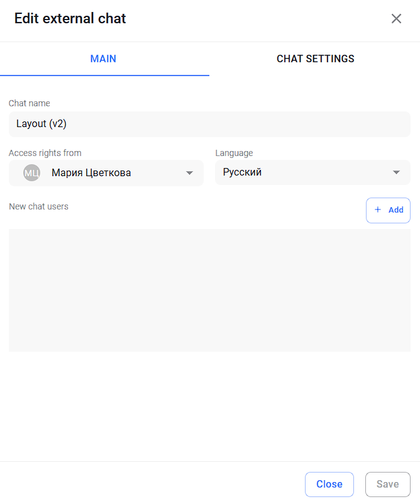Click the Save button
420x504 pixels.
tap(387, 484)
